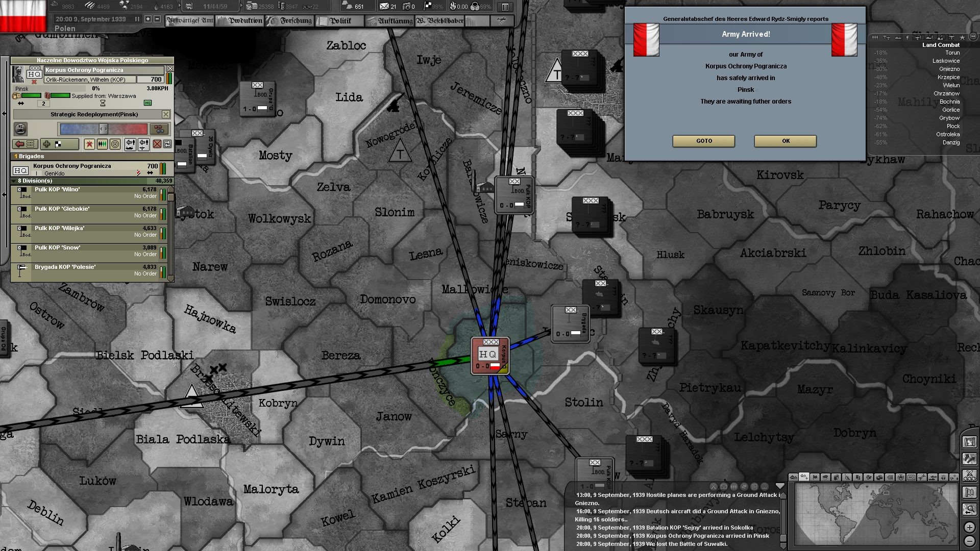Toggle the star filter in Land Combat header
Screen dimensions: 980x551
pos(962,37)
